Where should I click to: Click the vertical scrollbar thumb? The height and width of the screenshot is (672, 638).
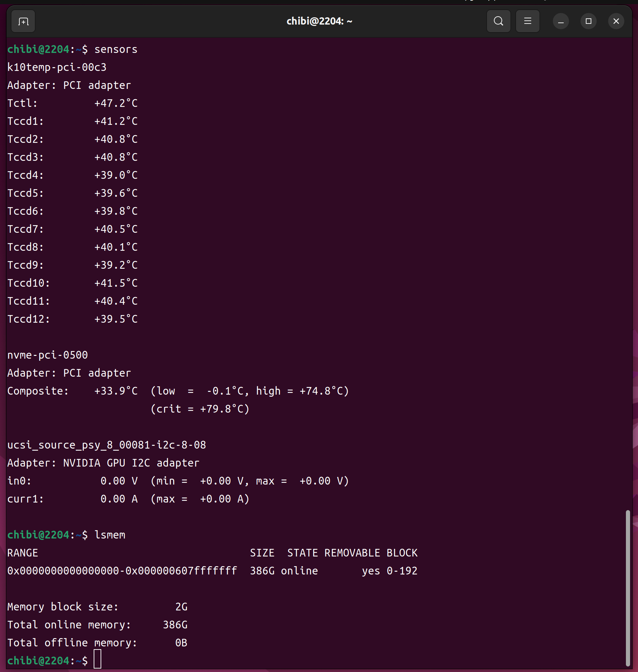click(628, 588)
